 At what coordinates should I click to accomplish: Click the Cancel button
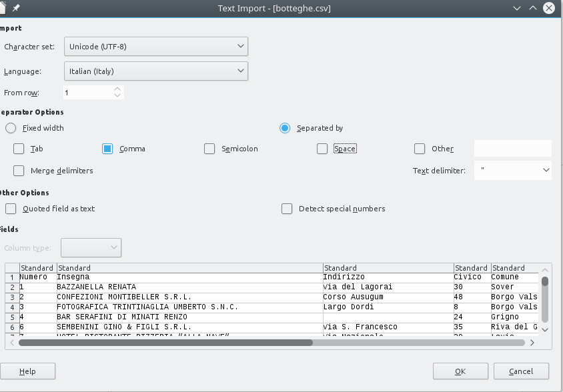521,371
